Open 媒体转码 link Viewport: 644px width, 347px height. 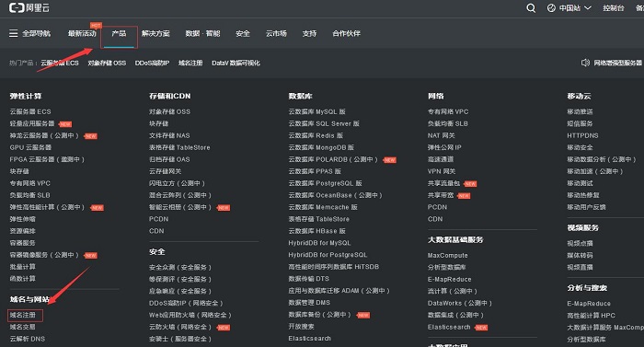point(580,255)
